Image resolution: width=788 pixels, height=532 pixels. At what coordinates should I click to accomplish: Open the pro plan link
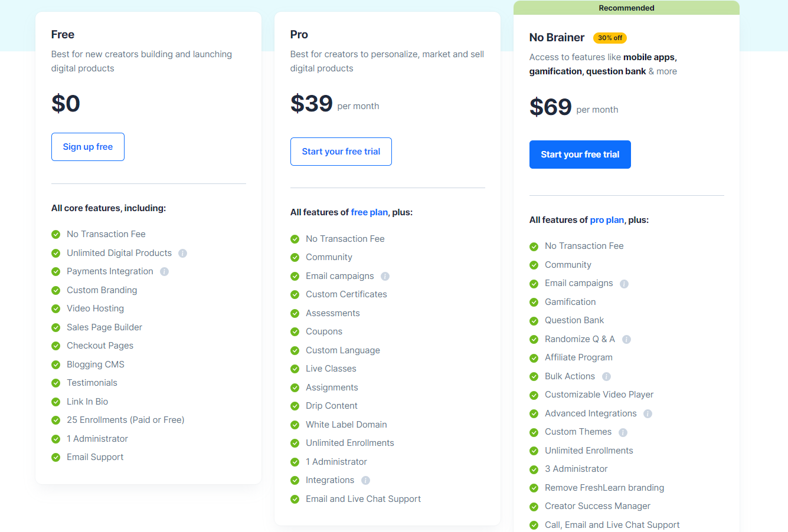point(607,220)
